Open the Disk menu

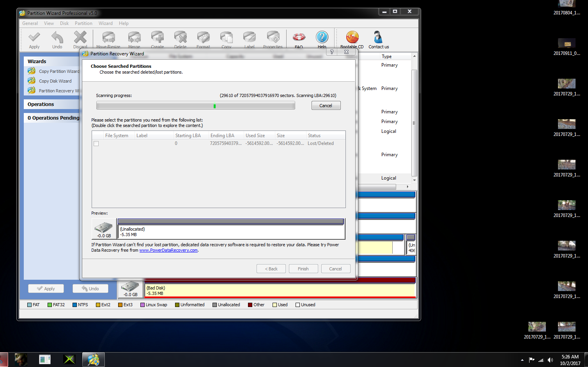click(x=64, y=23)
